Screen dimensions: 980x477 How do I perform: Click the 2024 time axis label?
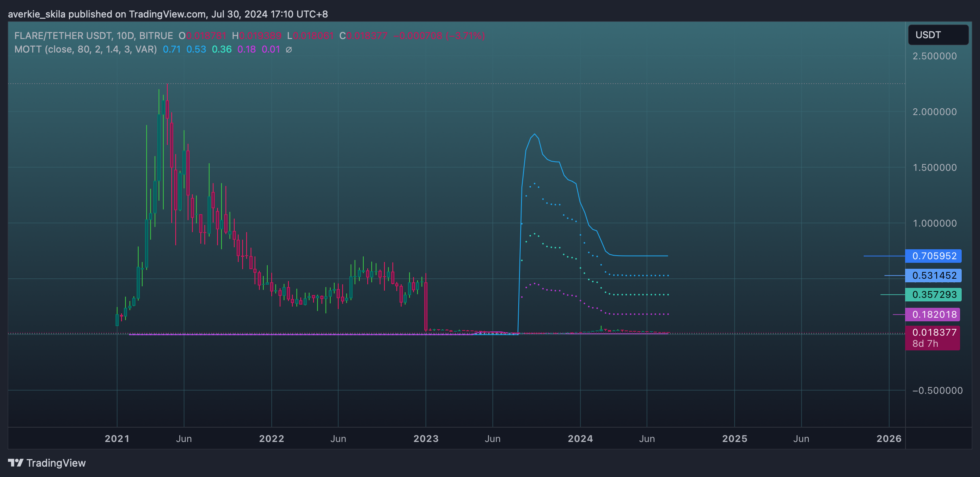click(x=580, y=439)
